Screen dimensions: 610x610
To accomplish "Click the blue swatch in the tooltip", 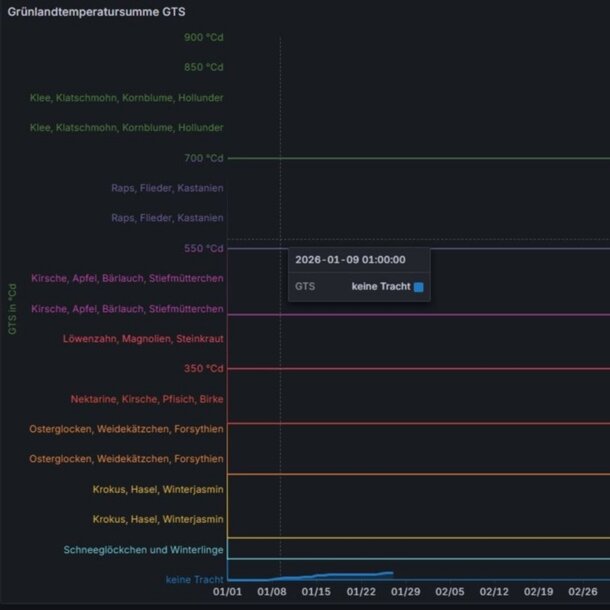I will pyautogui.click(x=419, y=287).
